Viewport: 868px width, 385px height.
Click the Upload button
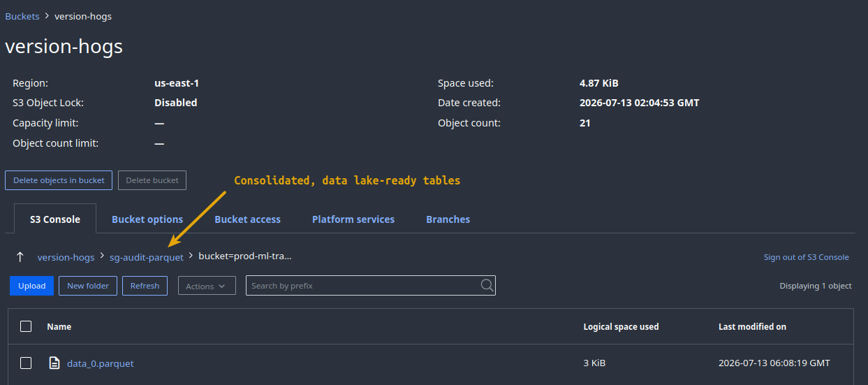31,286
